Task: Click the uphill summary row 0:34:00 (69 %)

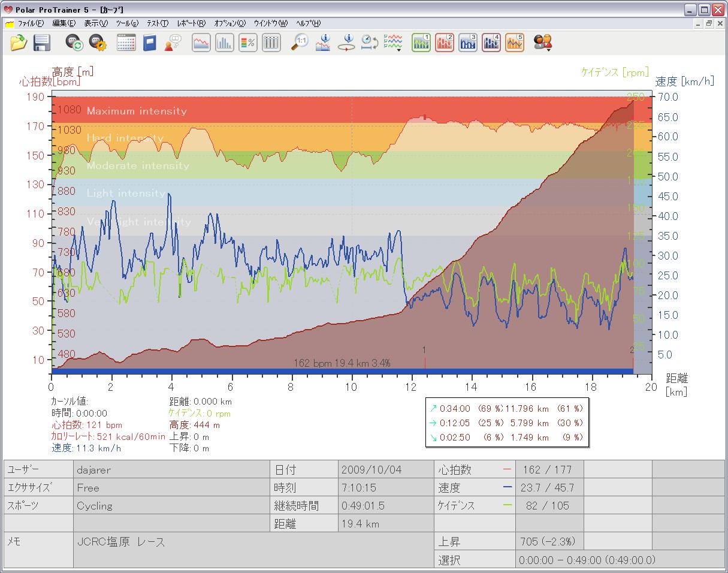Action: pos(506,408)
